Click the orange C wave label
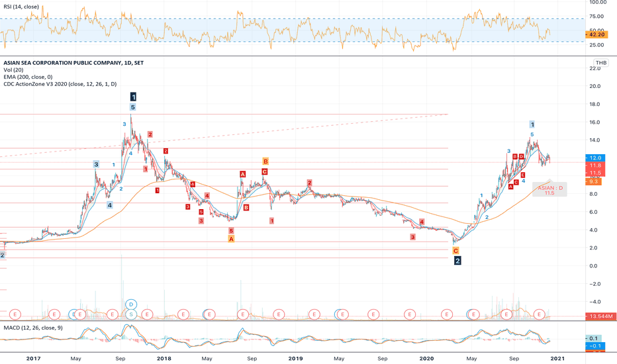The height and width of the screenshot is (364, 617). (455, 251)
